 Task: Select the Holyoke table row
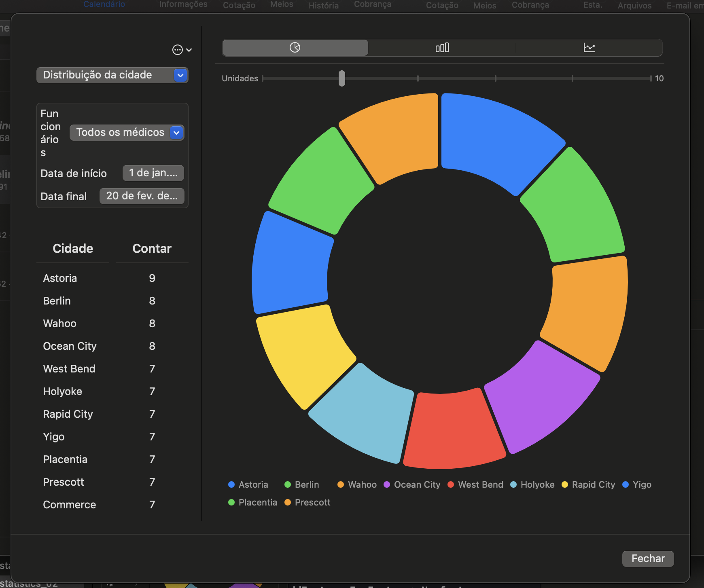pos(112,391)
